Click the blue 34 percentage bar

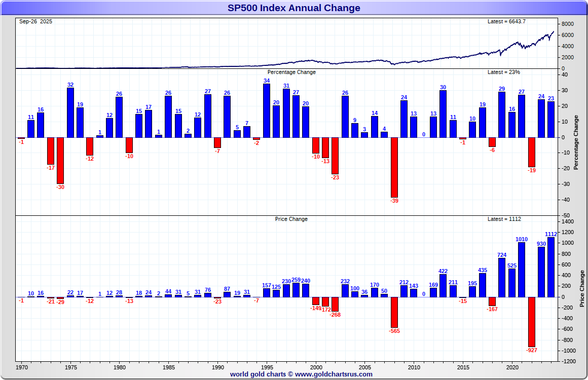267,110
